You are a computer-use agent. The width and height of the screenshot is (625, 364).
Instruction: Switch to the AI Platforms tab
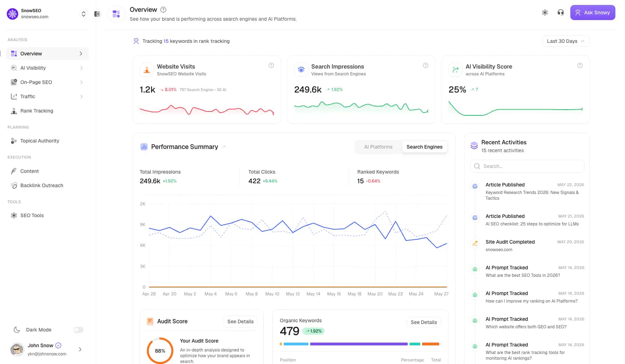click(x=378, y=147)
